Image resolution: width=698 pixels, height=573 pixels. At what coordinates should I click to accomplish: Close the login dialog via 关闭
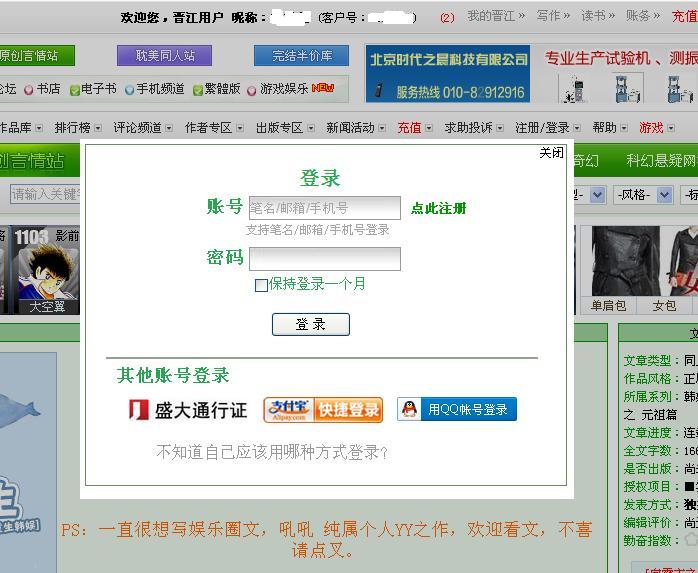click(x=552, y=153)
